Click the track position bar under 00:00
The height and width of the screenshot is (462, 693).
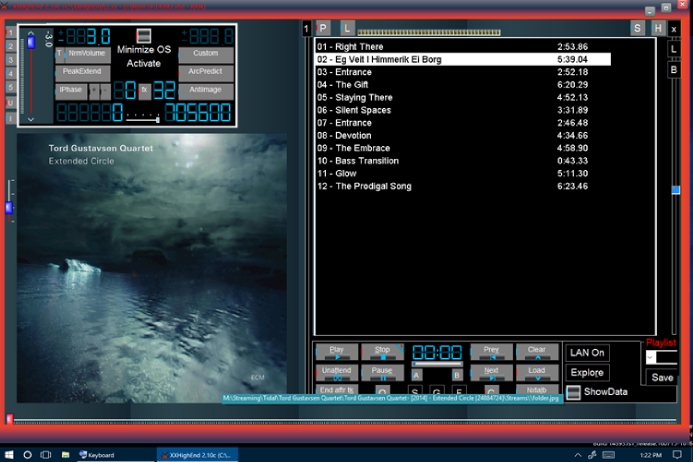(x=437, y=364)
